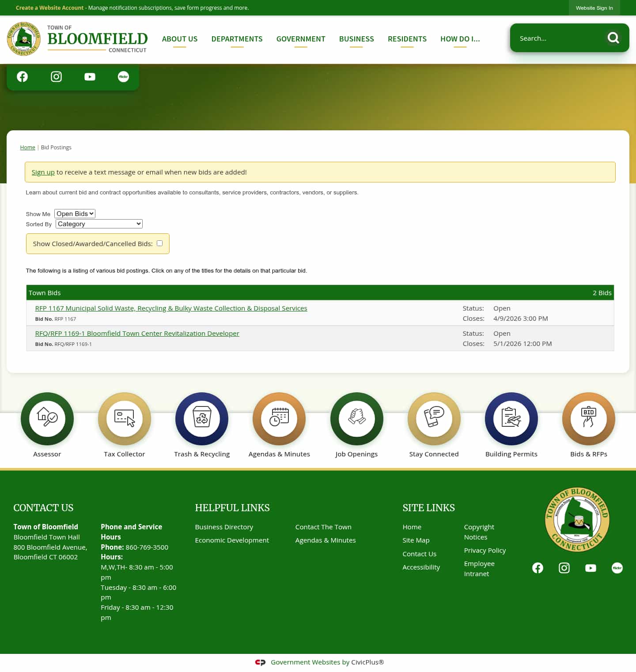Click the Bids & RFPs icon
The image size is (636, 672).
click(588, 419)
